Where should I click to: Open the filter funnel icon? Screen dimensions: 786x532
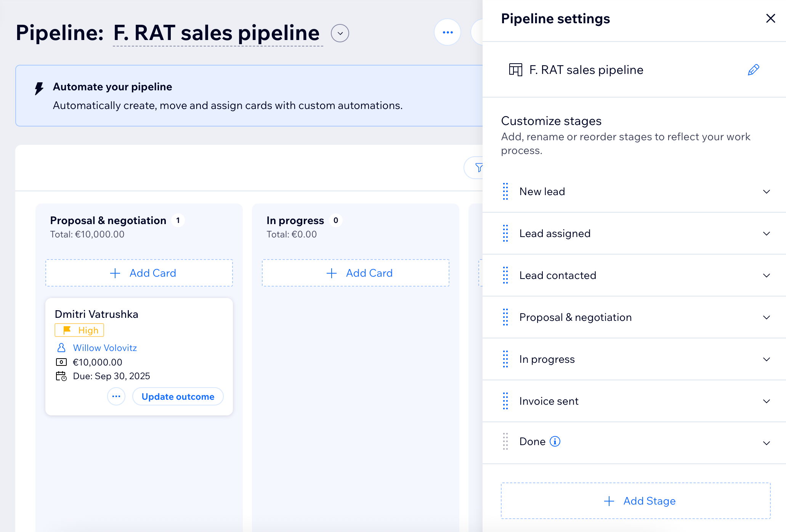click(480, 168)
